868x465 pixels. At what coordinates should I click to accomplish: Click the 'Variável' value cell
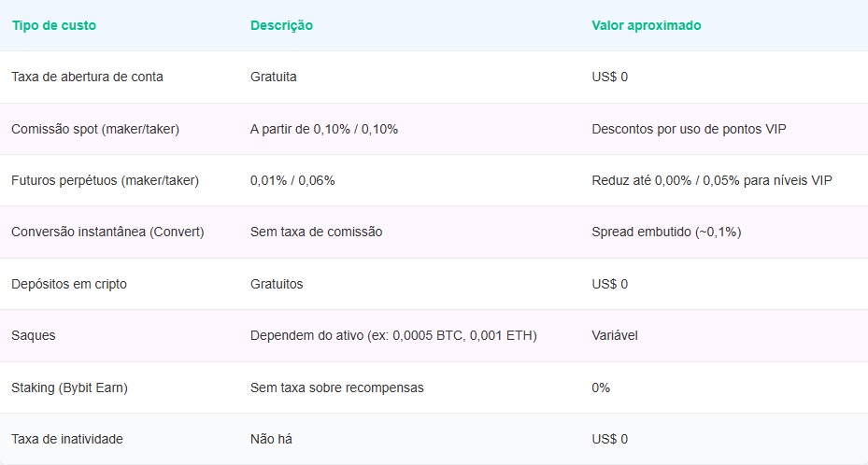[x=615, y=335]
